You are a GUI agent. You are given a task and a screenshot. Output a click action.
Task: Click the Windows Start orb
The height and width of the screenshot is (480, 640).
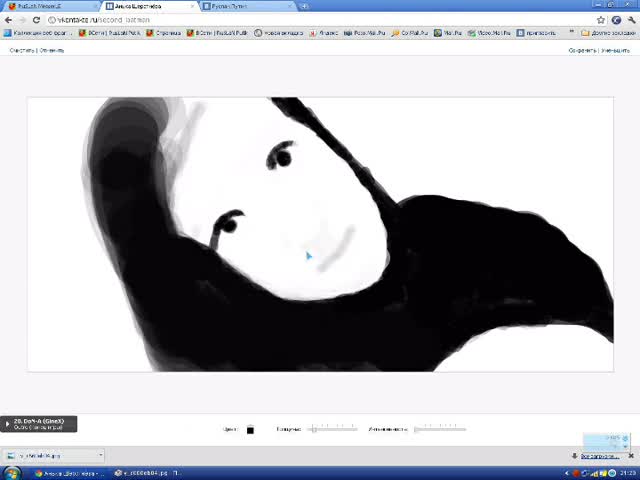pyautogui.click(x=12, y=472)
